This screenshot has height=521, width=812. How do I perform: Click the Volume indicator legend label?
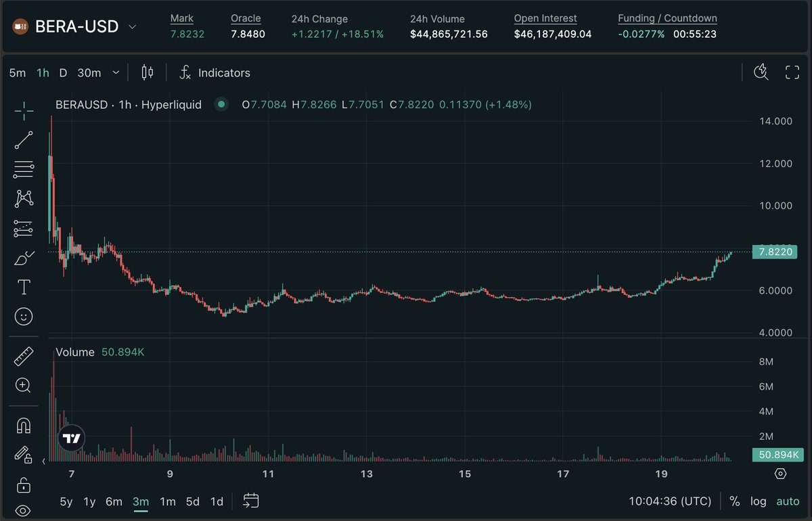point(75,352)
